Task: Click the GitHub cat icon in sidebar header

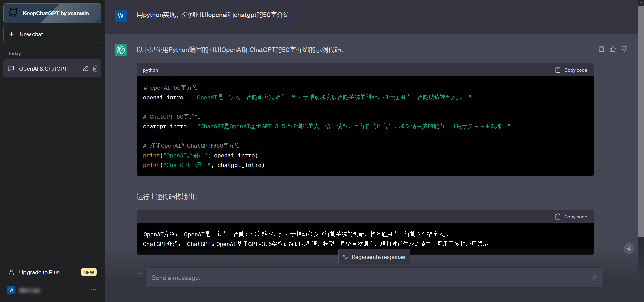Action: [x=13, y=13]
